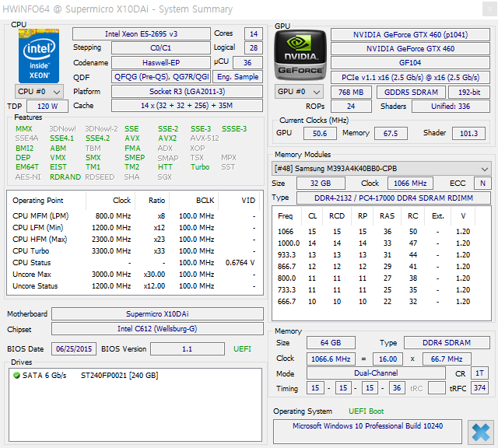This screenshot has height=448, width=498.
Task: Click the SSE4.2 feature label
Action: 98,138
